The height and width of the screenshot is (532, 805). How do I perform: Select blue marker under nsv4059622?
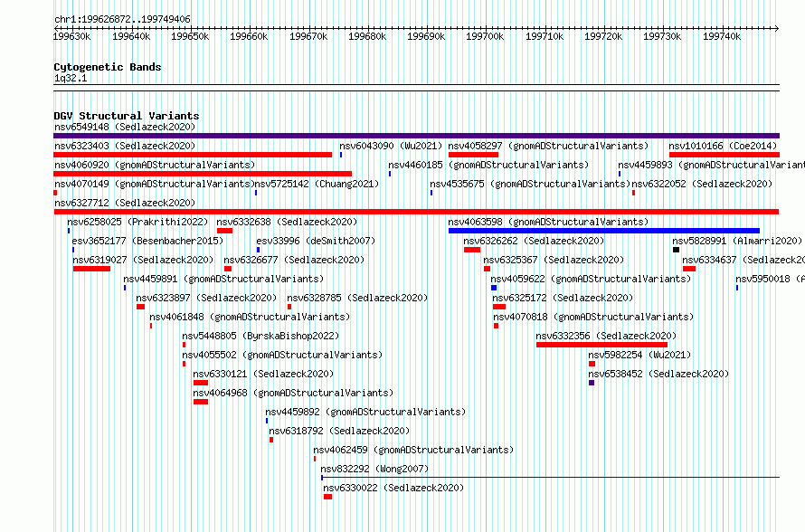point(494,288)
